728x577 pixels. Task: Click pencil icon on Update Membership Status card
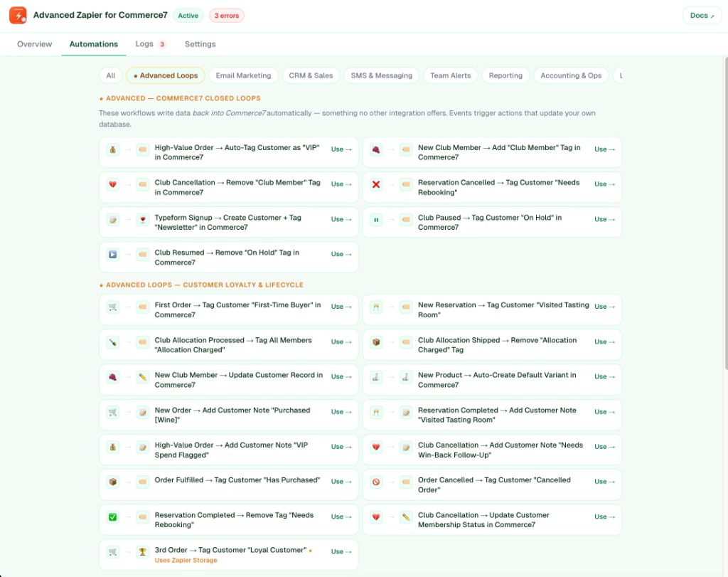406,517
